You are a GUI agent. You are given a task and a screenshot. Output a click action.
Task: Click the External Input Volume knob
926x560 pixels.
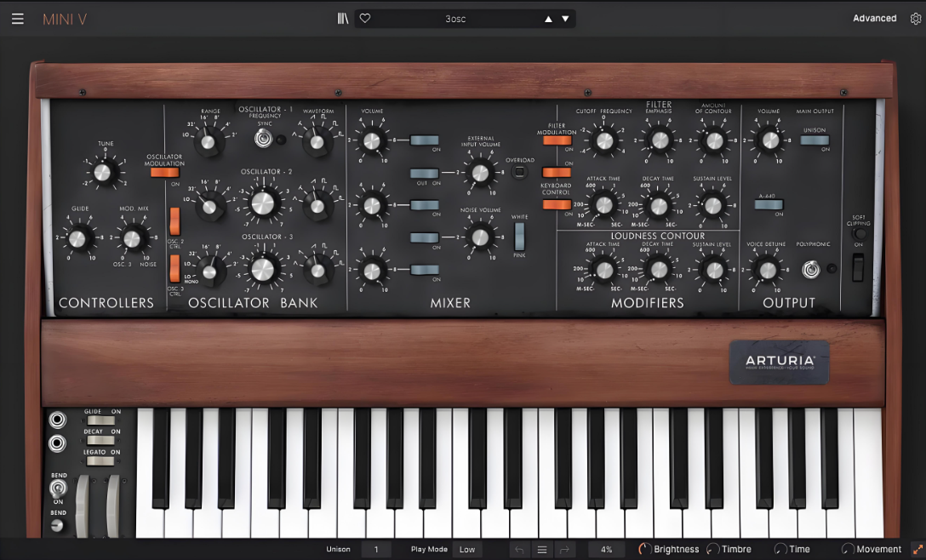[x=481, y=173]
